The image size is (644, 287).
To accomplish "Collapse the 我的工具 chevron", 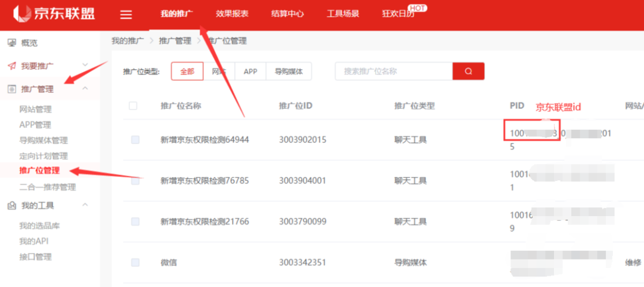I will point(85,205).
